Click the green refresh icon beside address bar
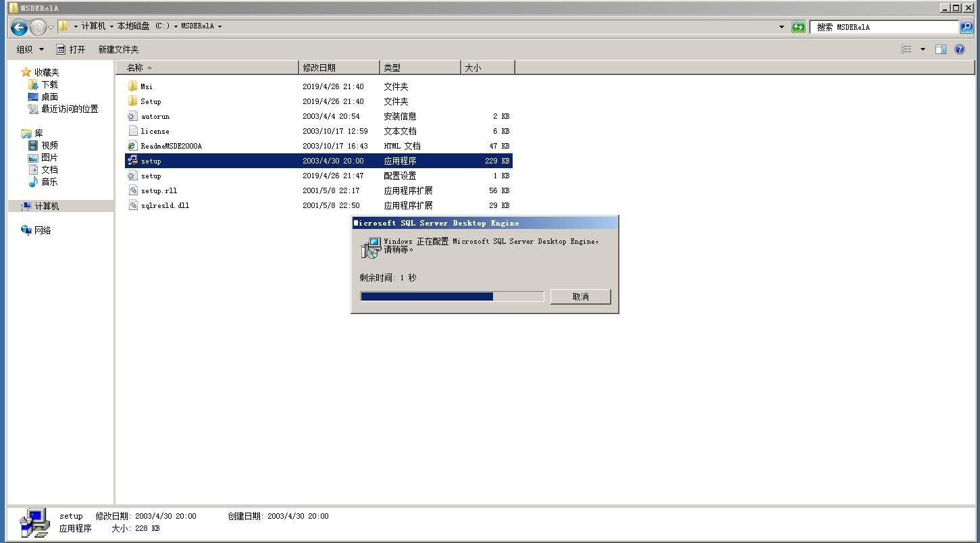 click(x=798, y=26)
